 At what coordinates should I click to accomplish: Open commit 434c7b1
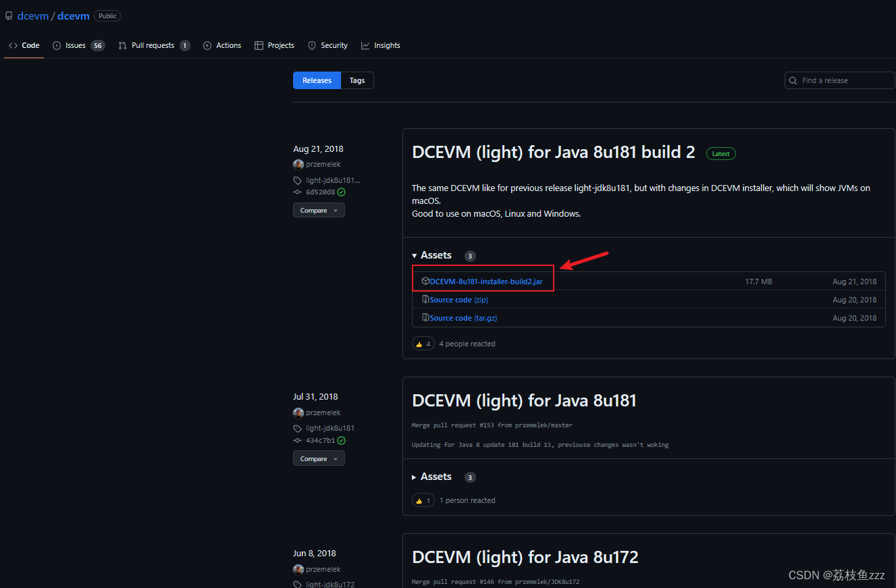coord(321,440)
